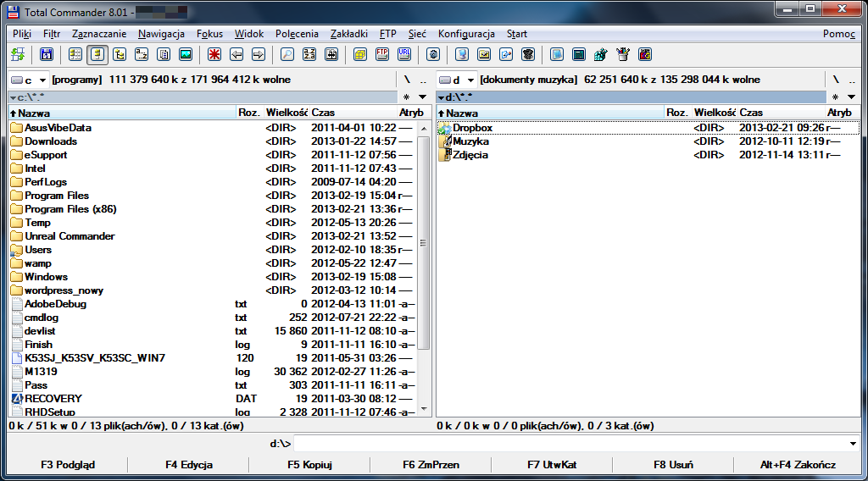The image size is (868, 481).
Task: Go to root in left panel
Action: pyautogui.click(x=407, y=80)
